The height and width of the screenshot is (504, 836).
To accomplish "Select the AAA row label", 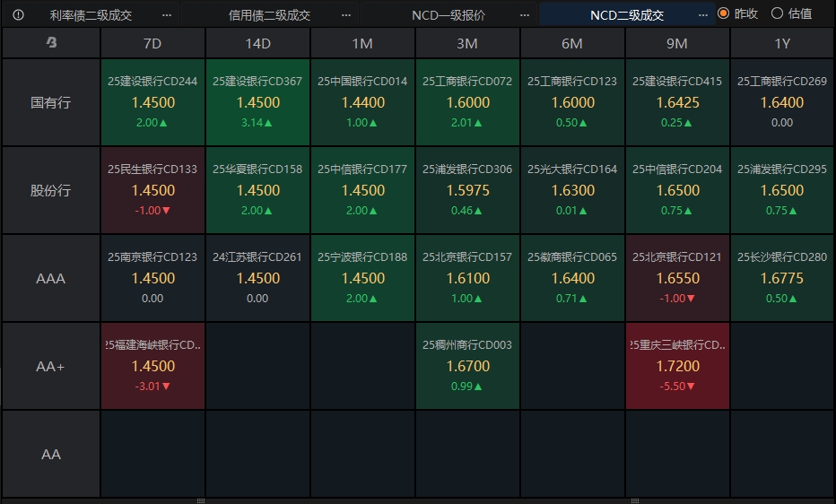I will 51,278.
